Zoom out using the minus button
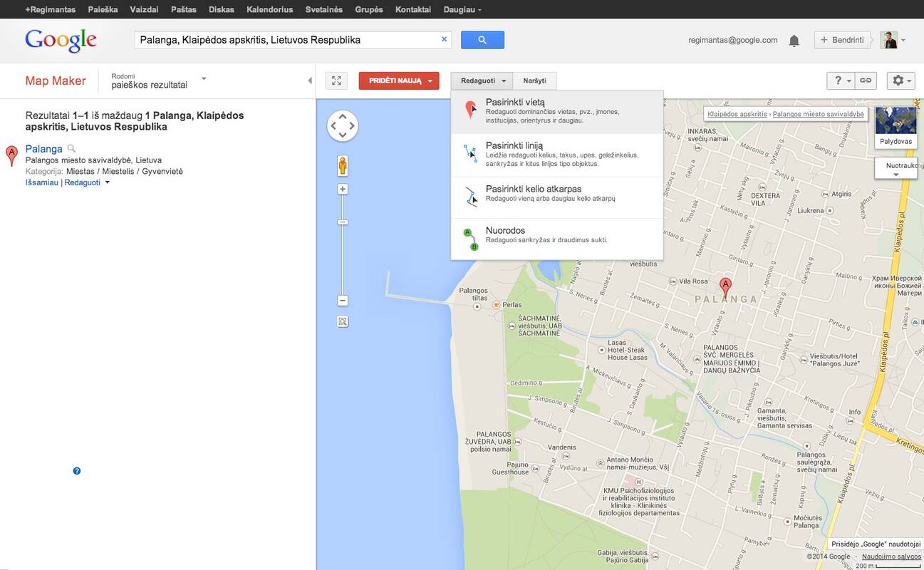The width and height of the screenshot is (924, 570). pos(343,301)
